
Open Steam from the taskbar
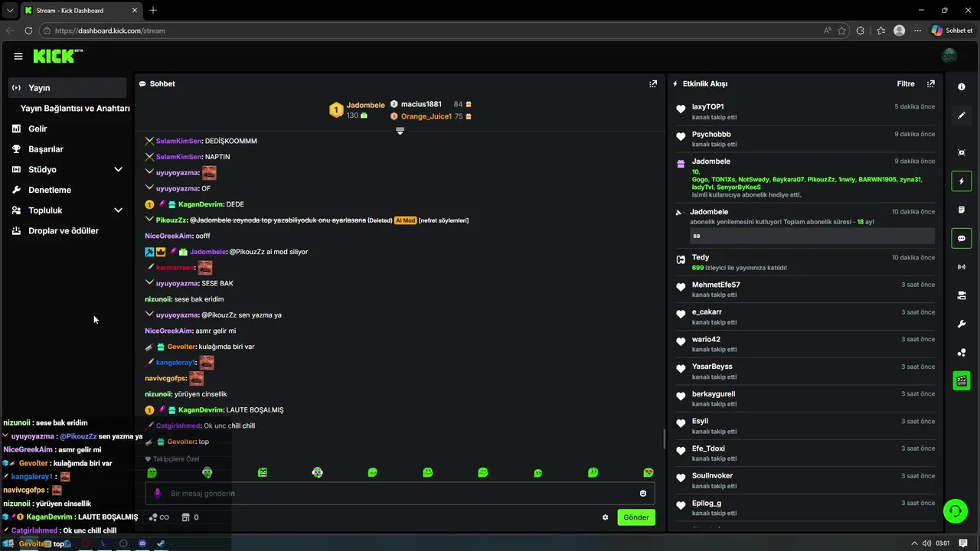click(x=161, y=544)
